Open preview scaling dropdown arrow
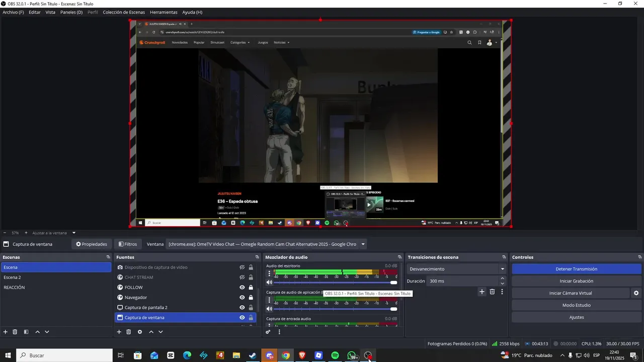The height and width of the screenshot is (362, 644). 74,233
